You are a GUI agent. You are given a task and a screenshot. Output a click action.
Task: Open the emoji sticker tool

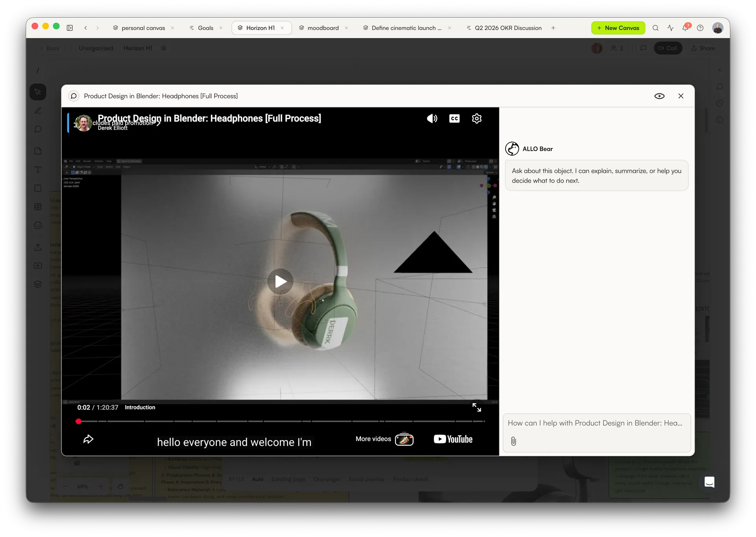[38, 225]
